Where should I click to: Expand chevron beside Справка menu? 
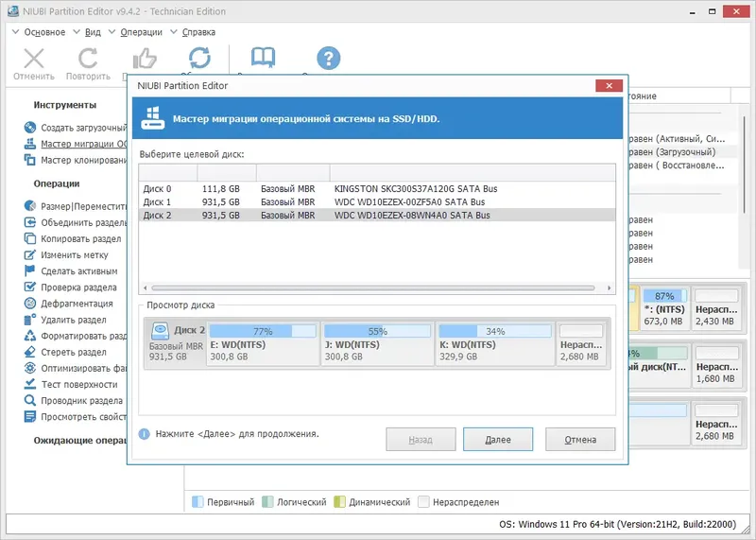174,32
